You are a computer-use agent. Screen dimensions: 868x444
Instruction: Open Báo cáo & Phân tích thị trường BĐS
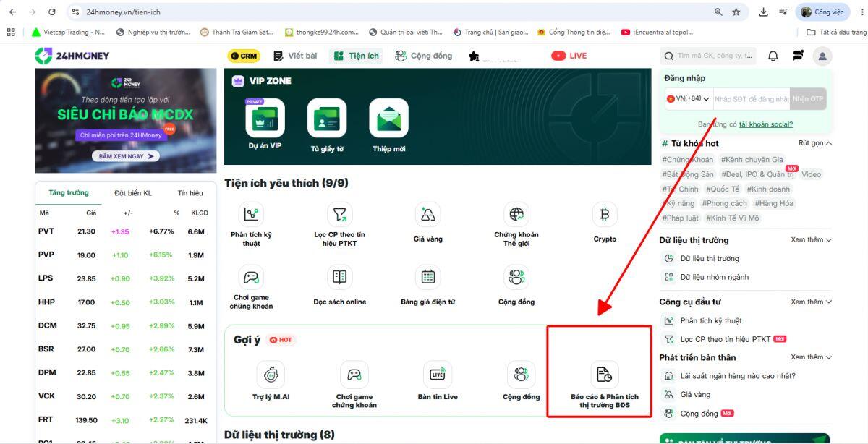605,375
